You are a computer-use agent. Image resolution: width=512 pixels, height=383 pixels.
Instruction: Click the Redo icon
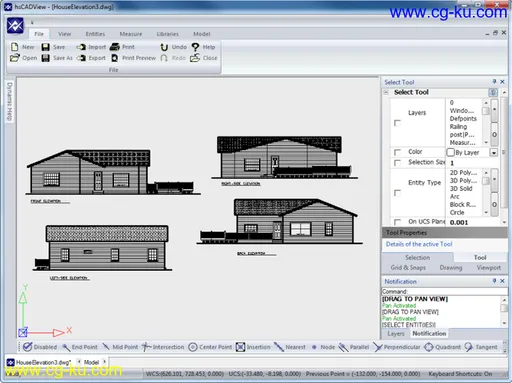pos(164,58)
